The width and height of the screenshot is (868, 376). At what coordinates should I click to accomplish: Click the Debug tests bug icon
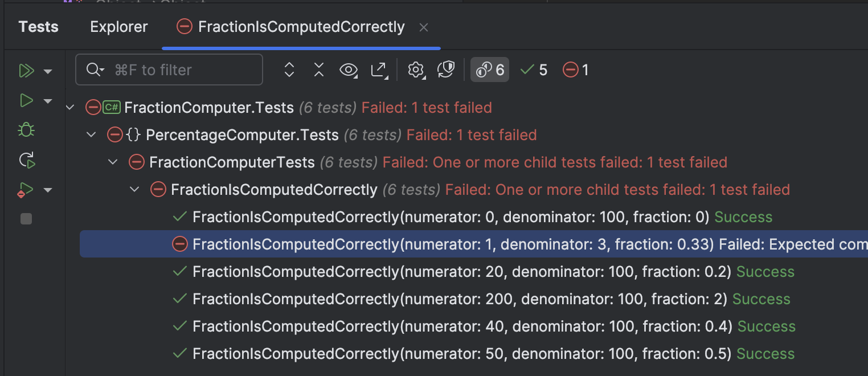click(26, 130)
